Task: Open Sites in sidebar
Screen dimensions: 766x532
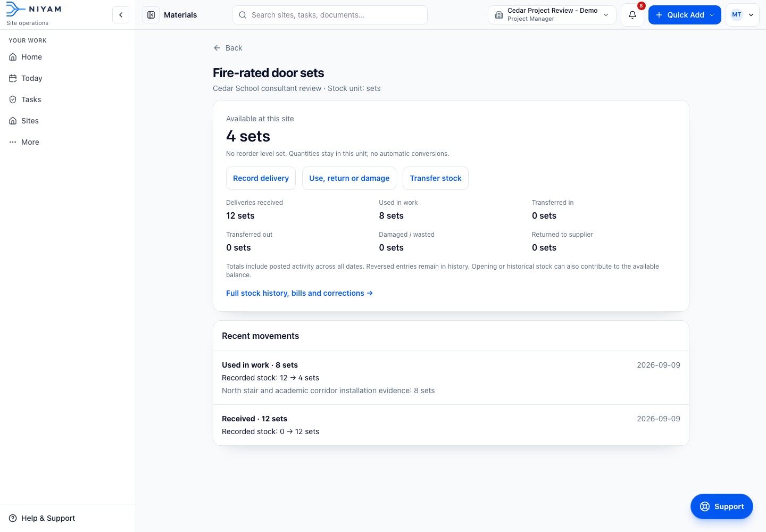Action: (x=68, y=121)
